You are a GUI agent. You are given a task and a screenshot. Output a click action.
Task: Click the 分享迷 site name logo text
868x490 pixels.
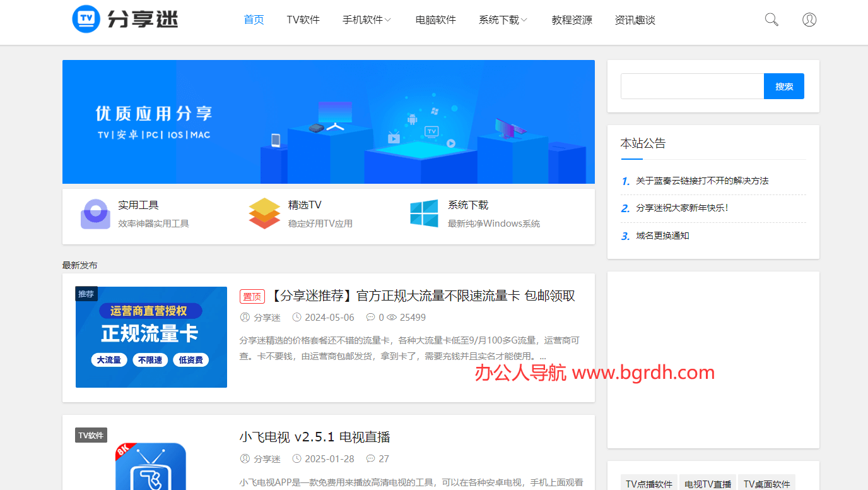click(x=143, y=20)
